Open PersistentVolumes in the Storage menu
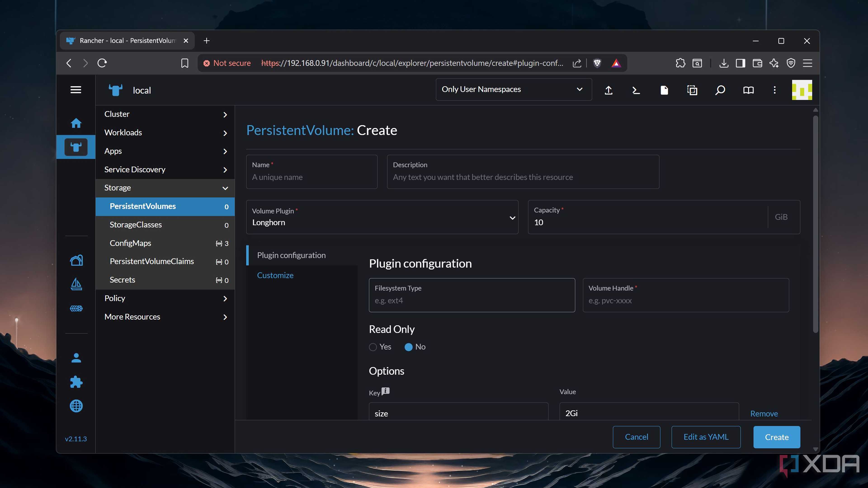This screenshot has height=488, width=868. click(165, 206)
